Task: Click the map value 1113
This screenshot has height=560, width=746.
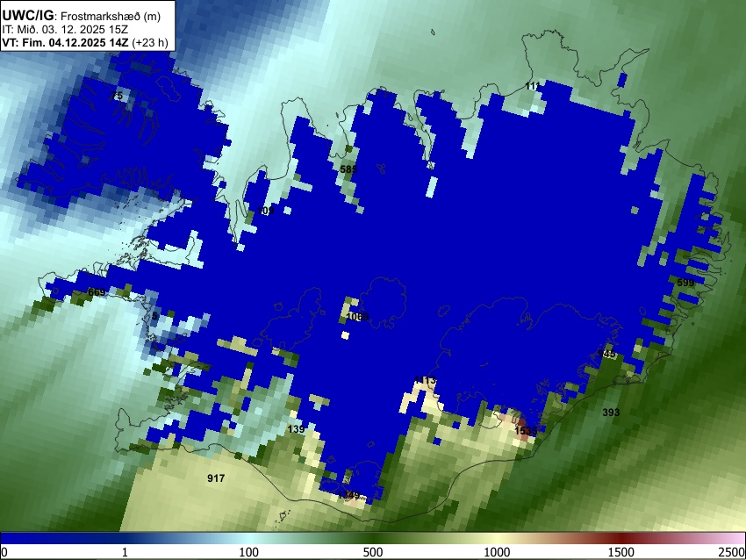Action: click(425, 380)
